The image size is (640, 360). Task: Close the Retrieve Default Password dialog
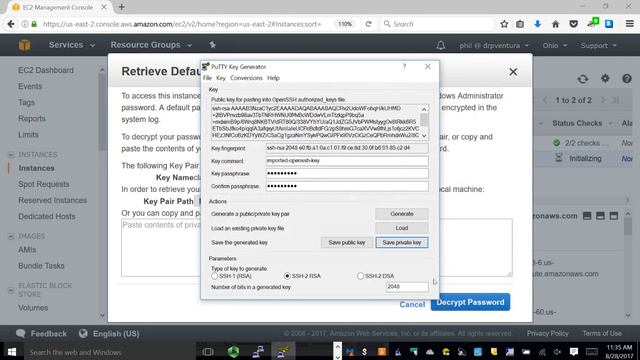point(513,72)
